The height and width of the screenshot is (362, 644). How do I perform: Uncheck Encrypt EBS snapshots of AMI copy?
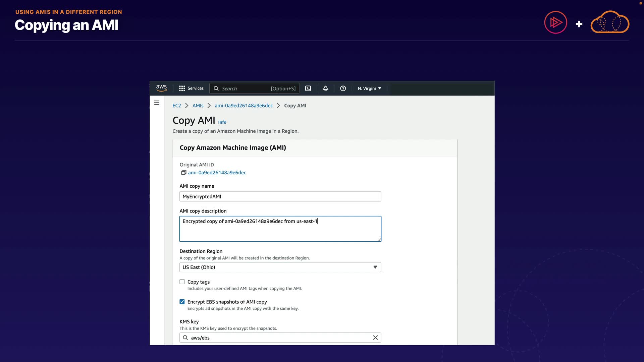pos(182,302)
